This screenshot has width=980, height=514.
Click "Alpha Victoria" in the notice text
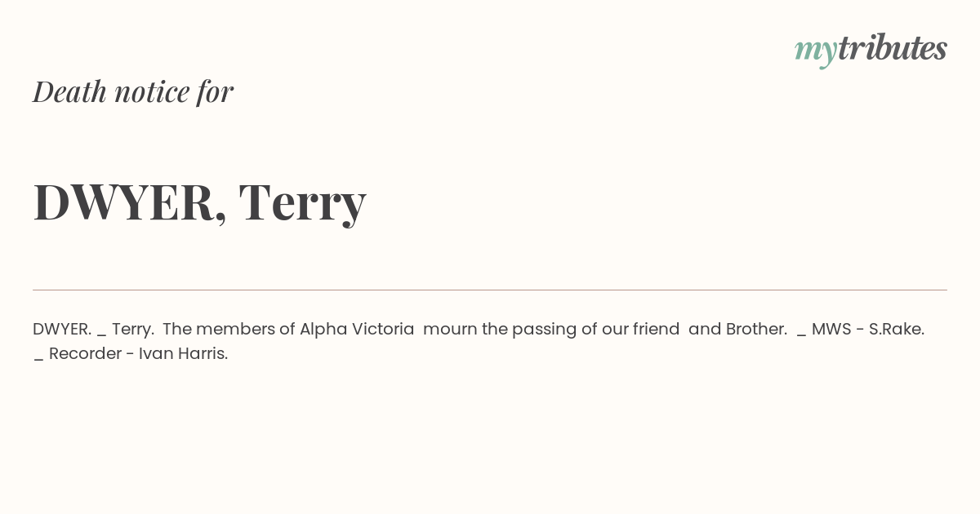pos(357,330)
